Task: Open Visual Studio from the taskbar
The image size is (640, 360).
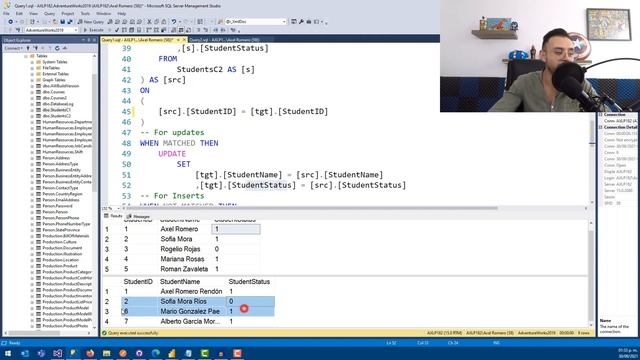Action: click(57, 353)
